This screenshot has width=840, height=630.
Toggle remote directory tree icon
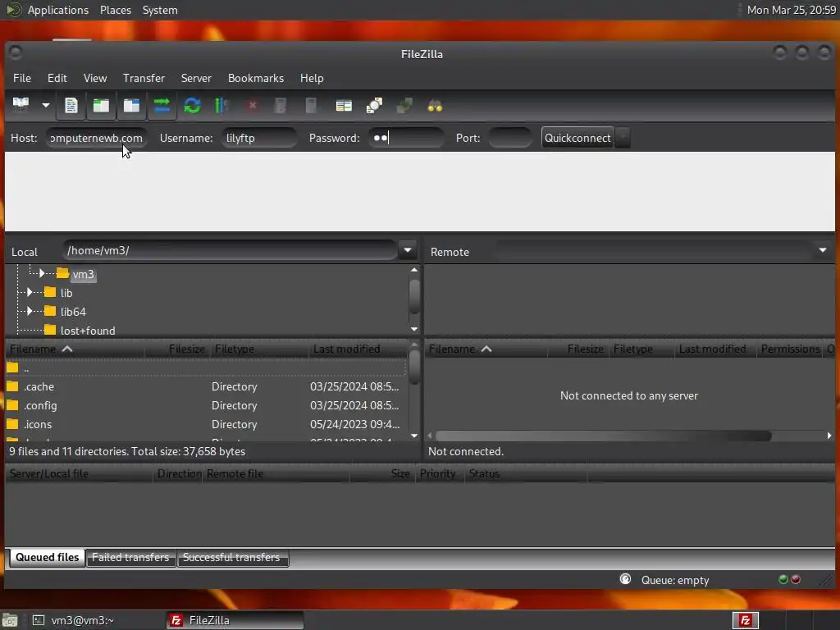click(131, 105)
